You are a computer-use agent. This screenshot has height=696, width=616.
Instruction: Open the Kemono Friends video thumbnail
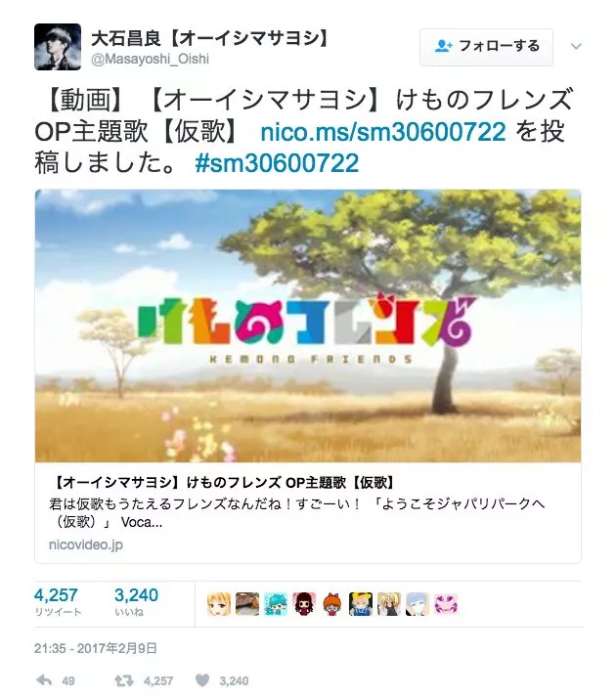click(308, 326)
